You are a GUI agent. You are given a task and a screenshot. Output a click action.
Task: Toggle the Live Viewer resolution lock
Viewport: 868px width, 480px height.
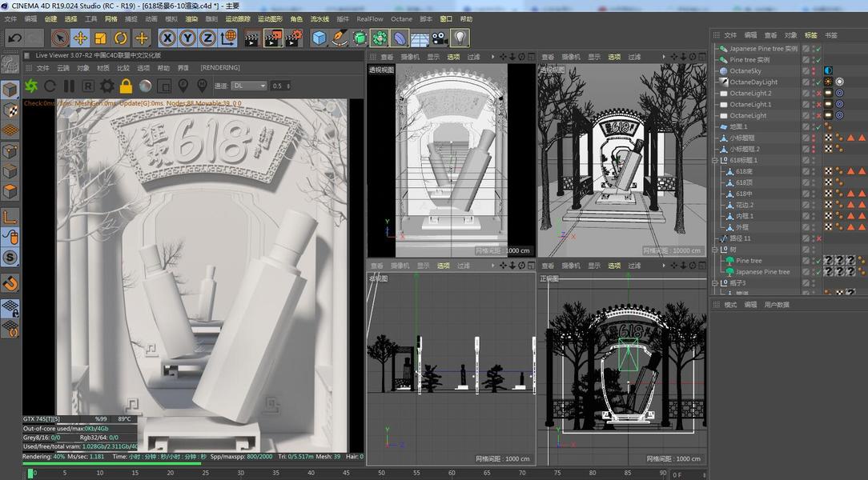coord(127,86)
